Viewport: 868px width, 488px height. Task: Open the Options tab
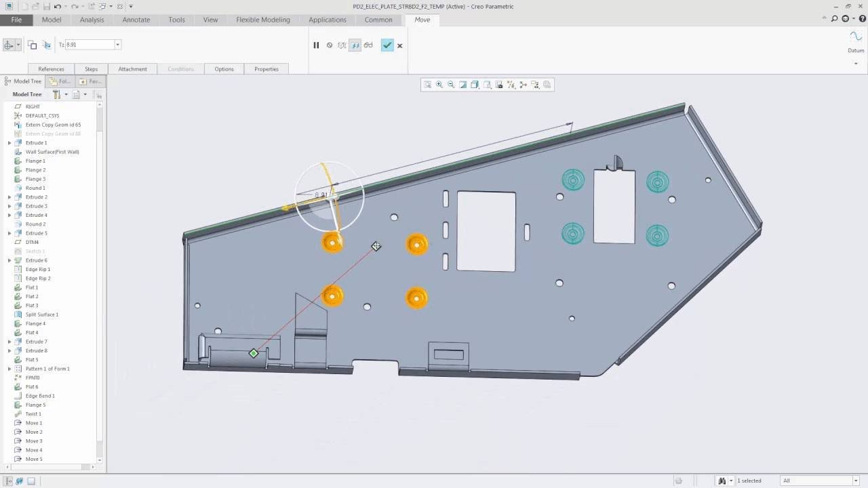tap(224, 68)
